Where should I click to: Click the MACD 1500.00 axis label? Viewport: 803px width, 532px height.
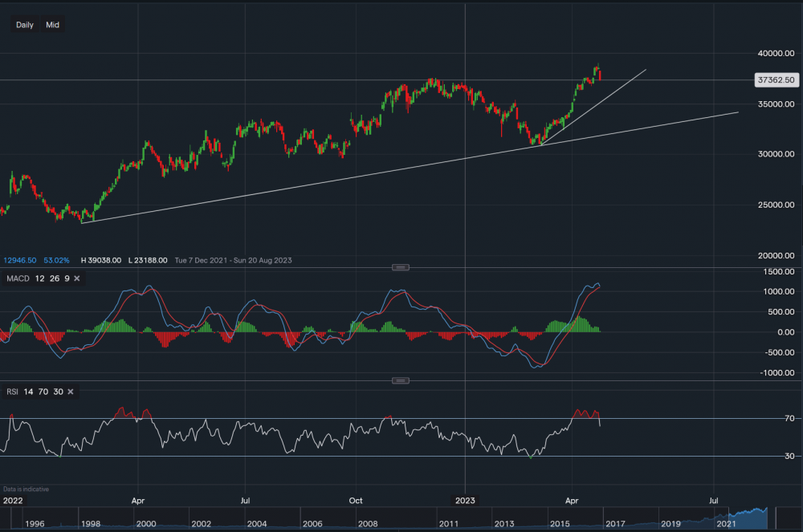point(776,272)
